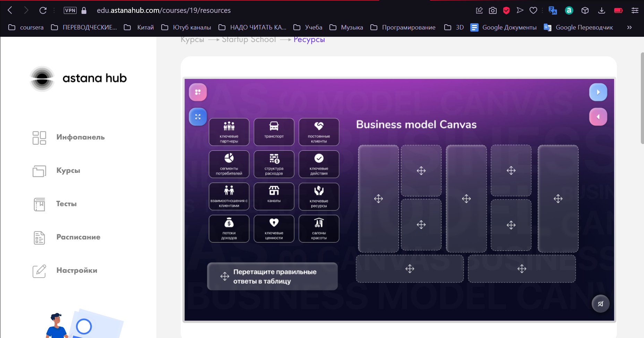Open the Учеба bookmarks folder
The width and height of the screenshot is (644, 338).
[308, 27]
